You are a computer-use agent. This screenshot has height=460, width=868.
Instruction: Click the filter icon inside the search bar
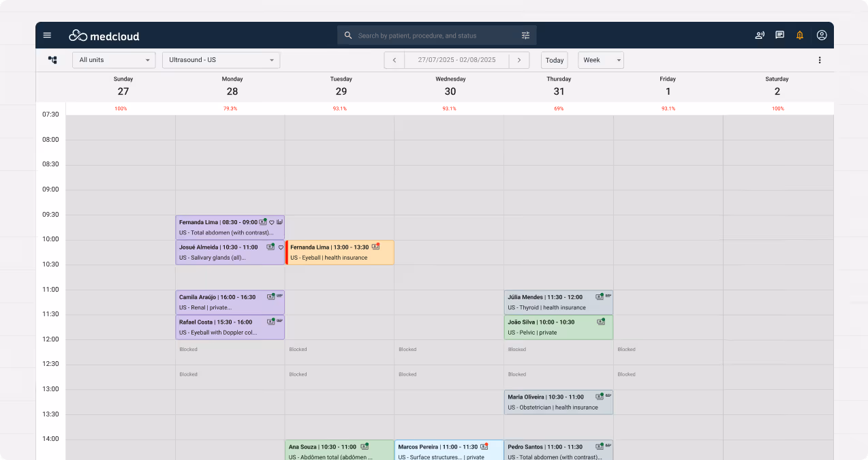coord(525,35)
